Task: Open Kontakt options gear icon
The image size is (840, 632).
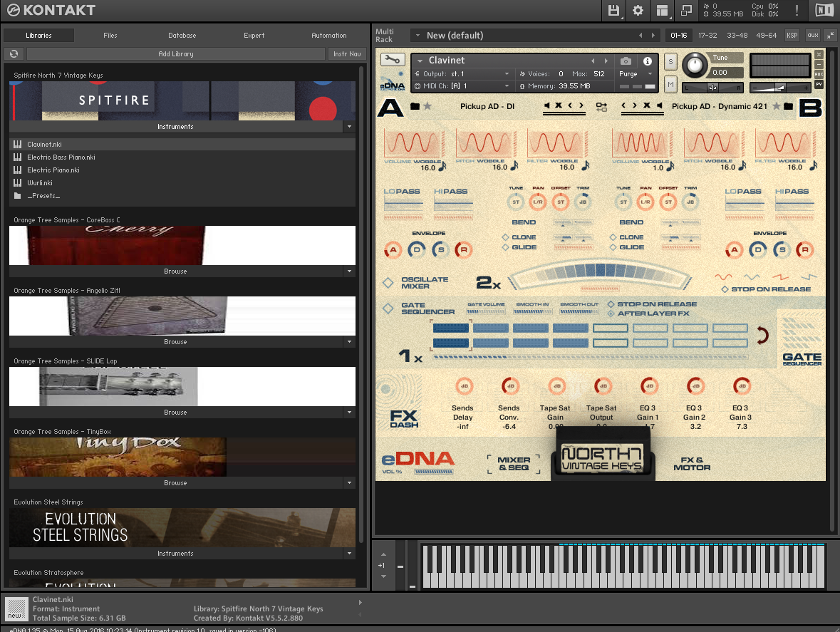Action: pos(638,10)
